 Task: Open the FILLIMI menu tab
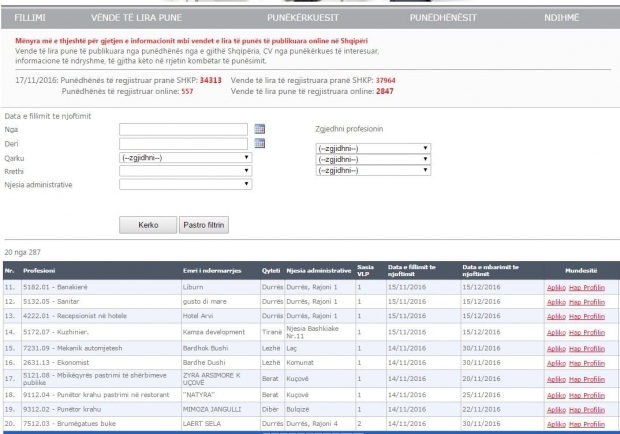click(29, 18)
